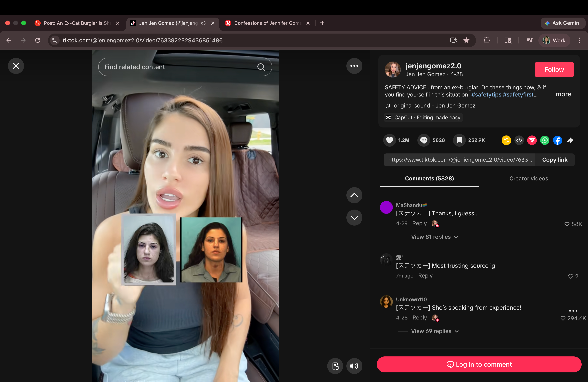This screenshot has width=588, height=382.
Task: Copy the video link
Action: tap(555, 160)
